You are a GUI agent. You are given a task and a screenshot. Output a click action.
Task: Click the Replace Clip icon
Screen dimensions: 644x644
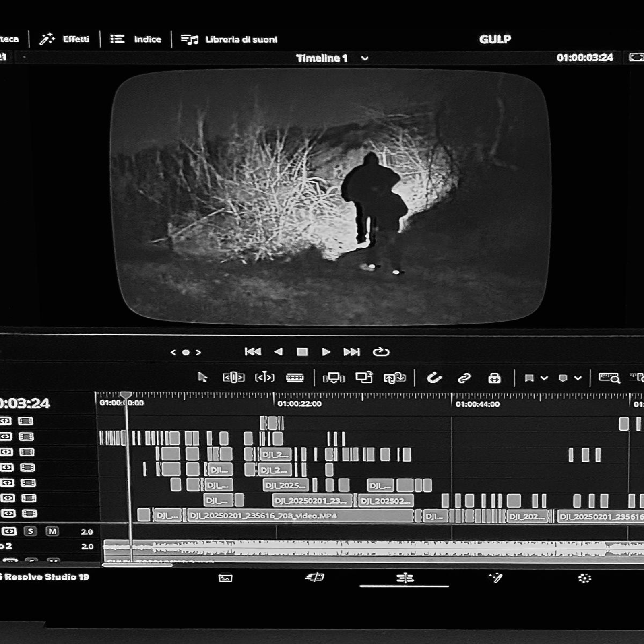point(394,378)
